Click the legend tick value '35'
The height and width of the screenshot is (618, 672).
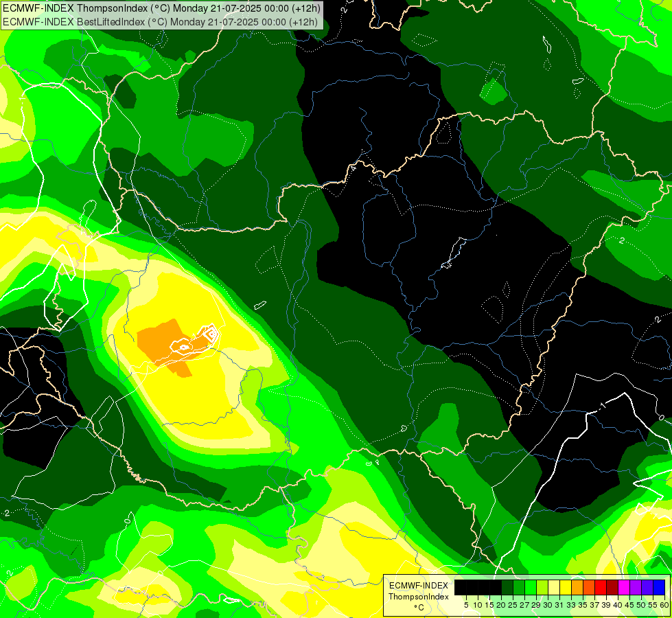tap(583, 605)
